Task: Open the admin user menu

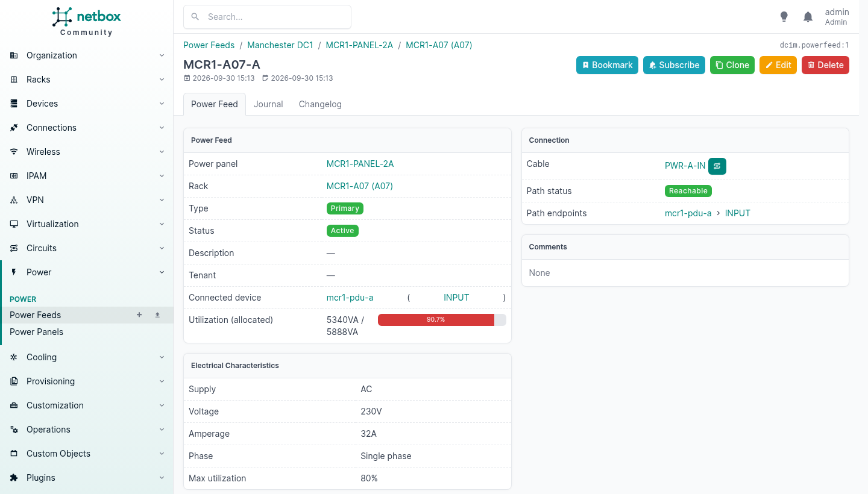Action: [x=837, y=17]
